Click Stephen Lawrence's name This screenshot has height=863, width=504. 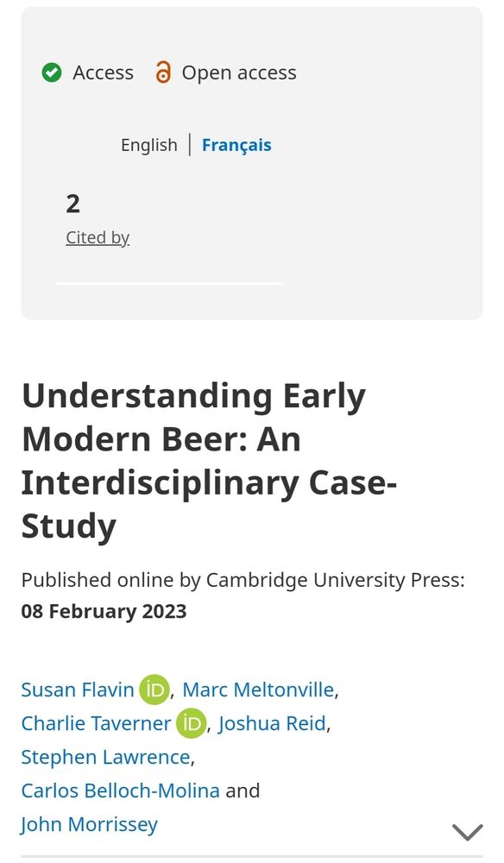[104, 757]
